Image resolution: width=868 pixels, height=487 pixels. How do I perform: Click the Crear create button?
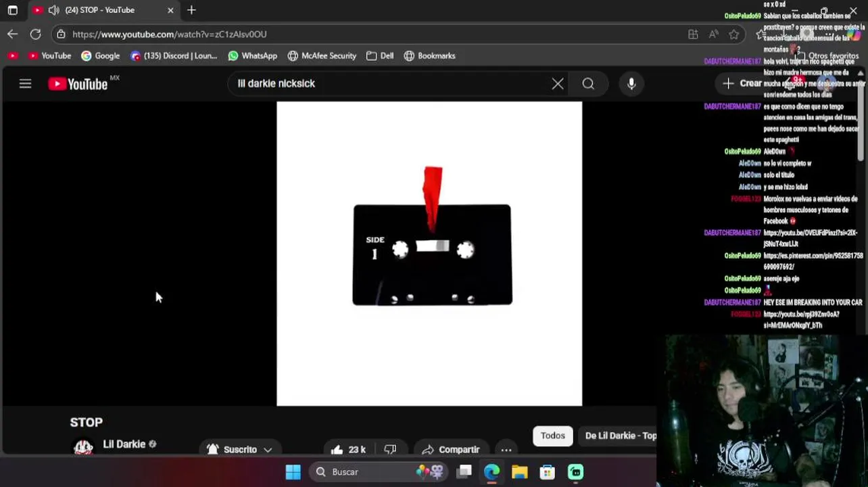point(742,83)
